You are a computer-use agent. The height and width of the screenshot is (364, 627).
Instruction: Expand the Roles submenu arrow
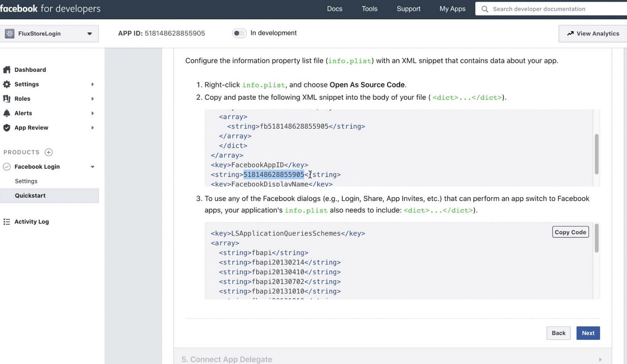[93, 98]
